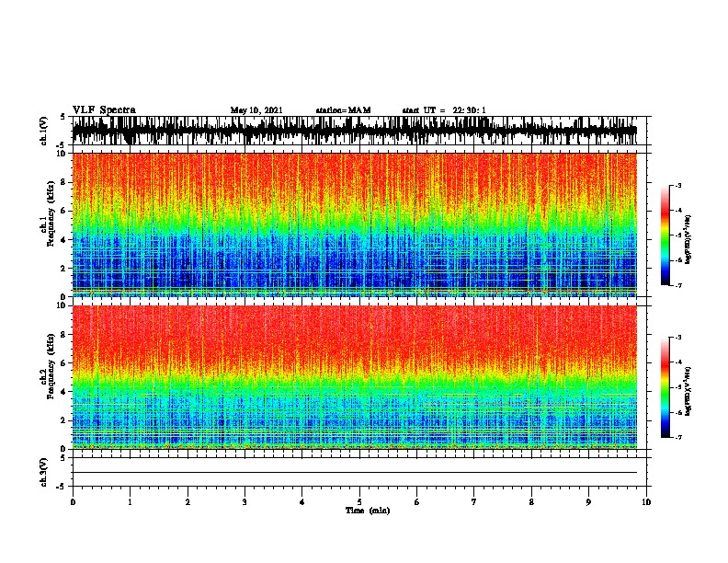
Task: Click time axis tick label '5'
Action: coord(359,501)
